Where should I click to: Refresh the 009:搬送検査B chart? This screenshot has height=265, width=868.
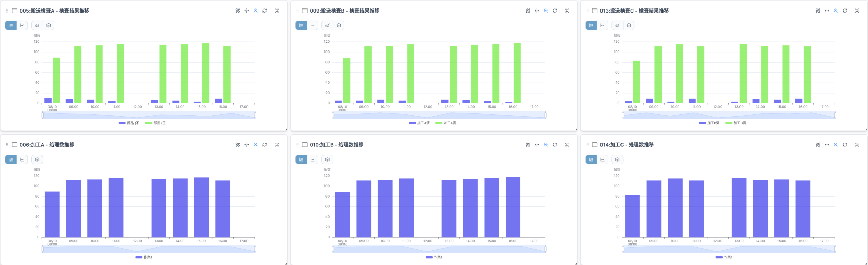(555, 11)
